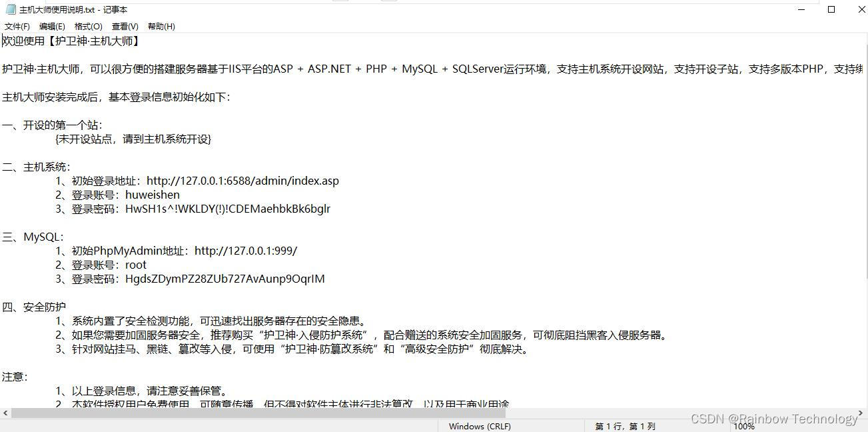Click the section heading 四、安全防护

pos(34,307)
